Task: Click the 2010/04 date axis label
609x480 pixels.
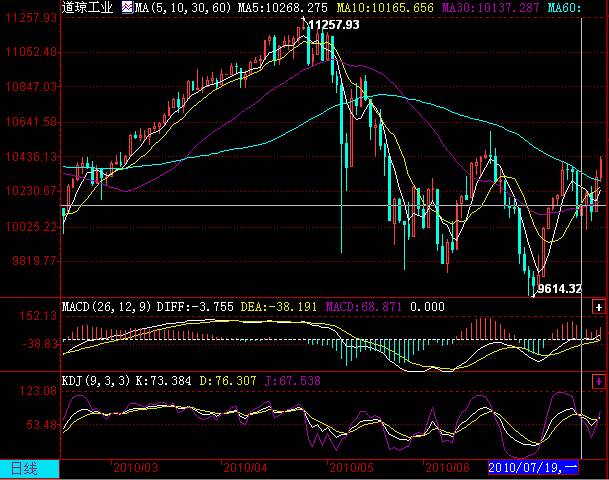Action: click(245, 468)
